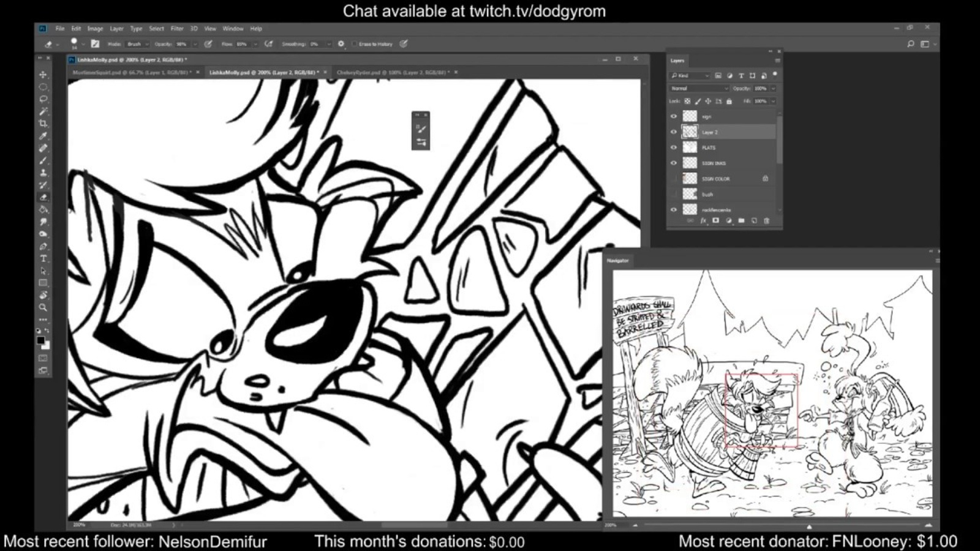Viewport: 980px width, 551px height.
Task: Click the foreground color swatch
Action: coord(40,340)
